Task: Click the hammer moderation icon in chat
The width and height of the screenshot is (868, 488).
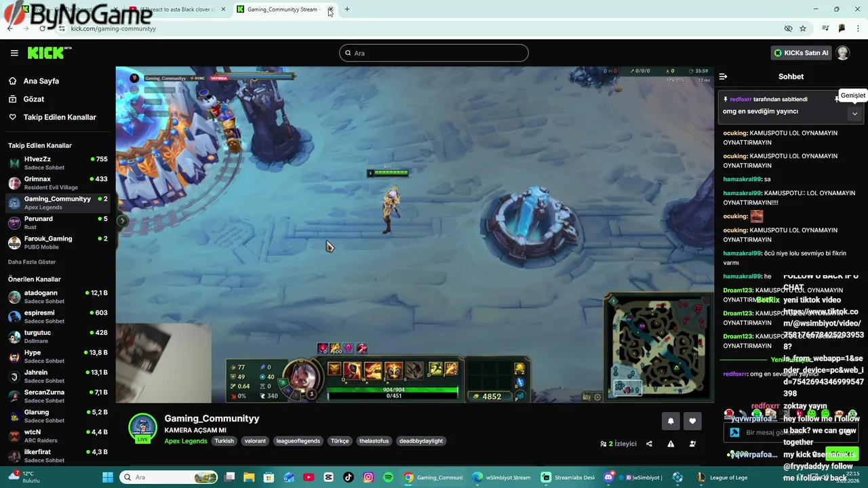Action: (x=734, y=432)
